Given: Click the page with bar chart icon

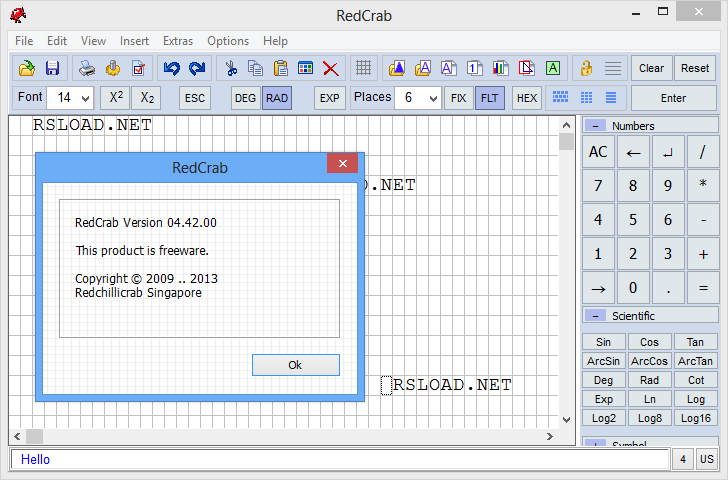Looking at the screenshot, I should pyautogui.click(x=500, y=68).
